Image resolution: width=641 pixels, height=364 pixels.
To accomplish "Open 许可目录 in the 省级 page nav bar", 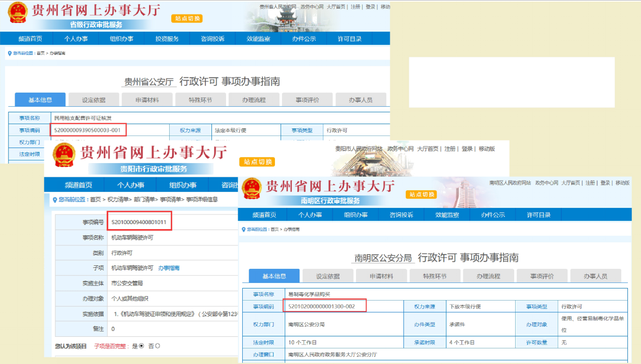I will 349,39.
